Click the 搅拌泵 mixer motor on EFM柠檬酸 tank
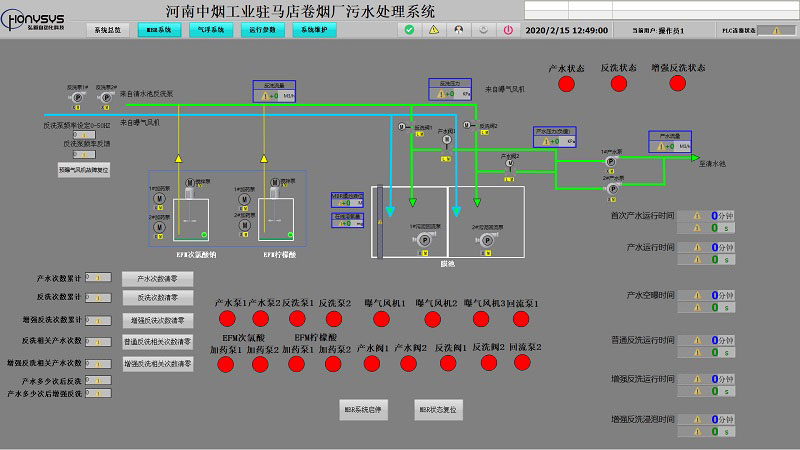 coord(273,184)
